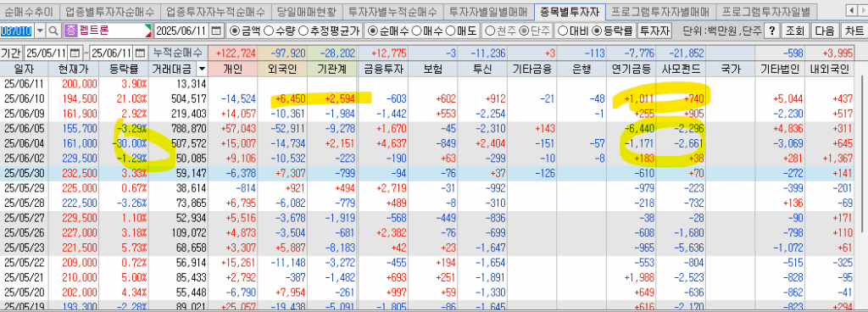This screenshot has width=868, height=312.
Task: Click the 기관계 column header
Action: coord(332,70)
